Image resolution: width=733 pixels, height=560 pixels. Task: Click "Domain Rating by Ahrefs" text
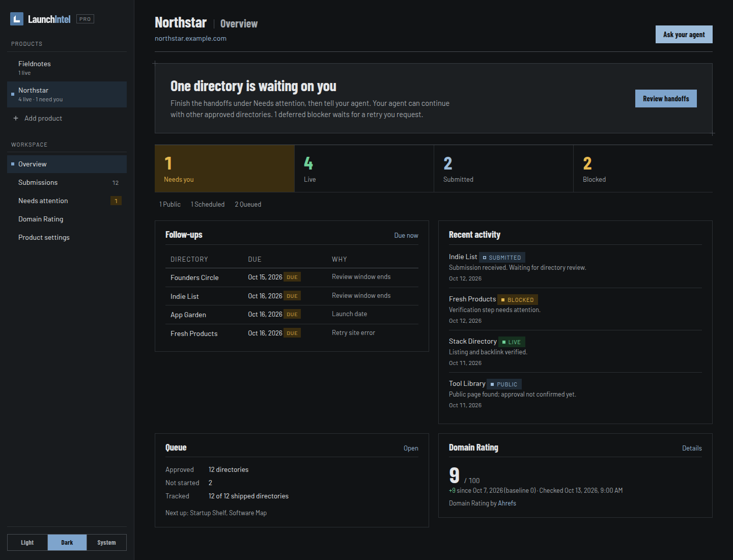click(483, 503)
